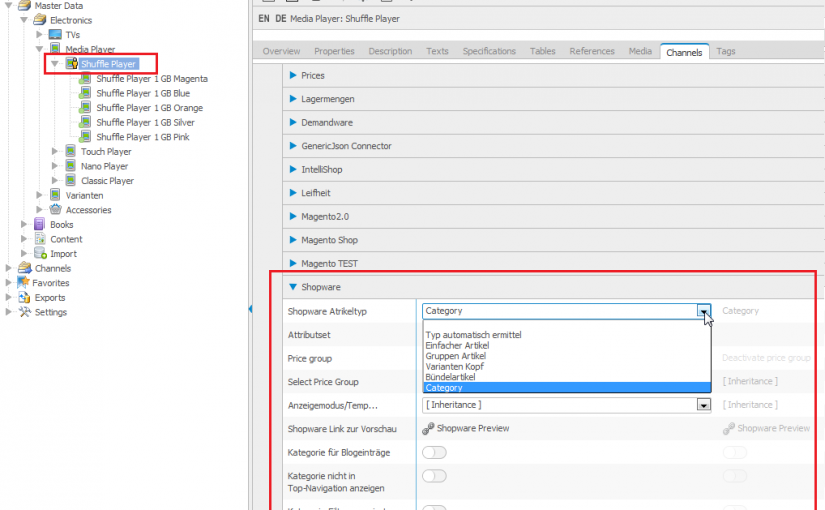Toggle Kategorie für Blogeinträge switch
This screenshot has width=825, height=510.
click(434, 452)
